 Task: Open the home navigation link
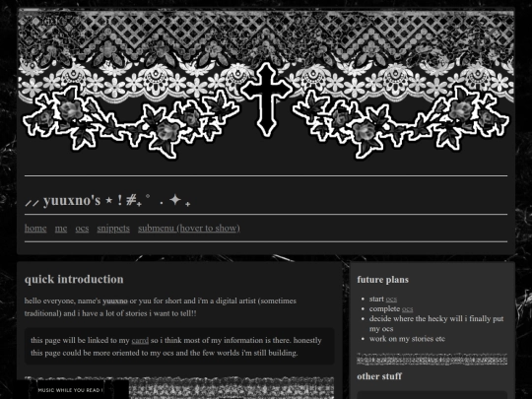[35, 228]
